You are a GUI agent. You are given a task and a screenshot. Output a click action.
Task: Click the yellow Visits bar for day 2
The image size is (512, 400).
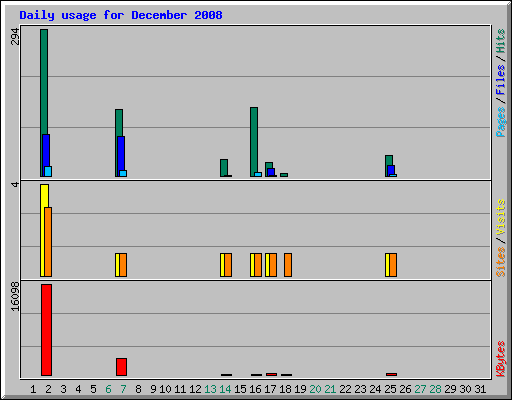click(x=43, y=230)
